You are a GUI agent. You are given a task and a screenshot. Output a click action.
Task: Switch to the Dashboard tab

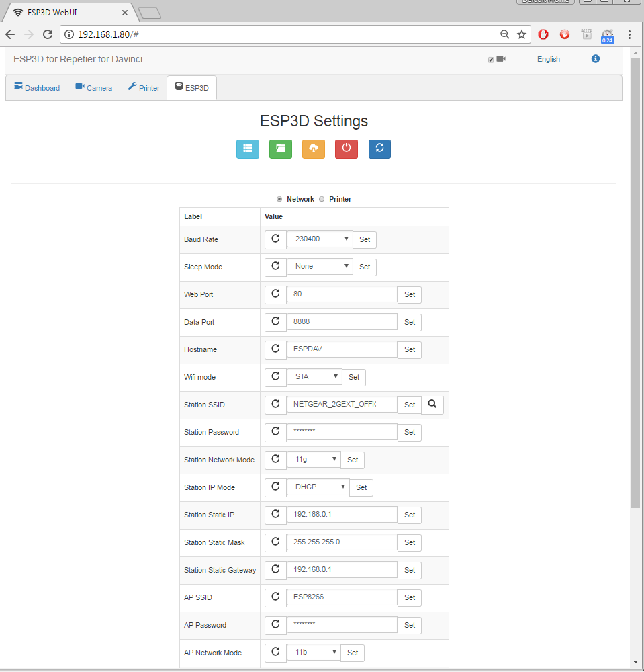pyautogui.click(x=37, y=87)
